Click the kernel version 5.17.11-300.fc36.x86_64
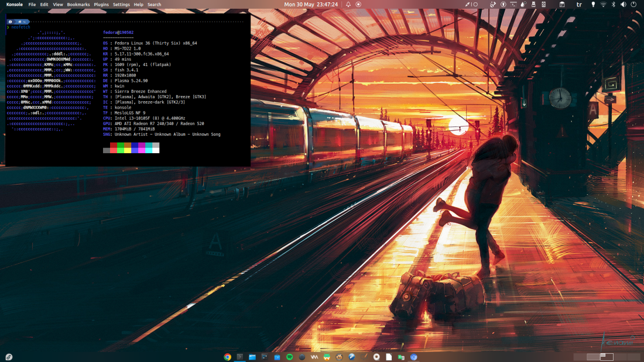 coord(142,54)
